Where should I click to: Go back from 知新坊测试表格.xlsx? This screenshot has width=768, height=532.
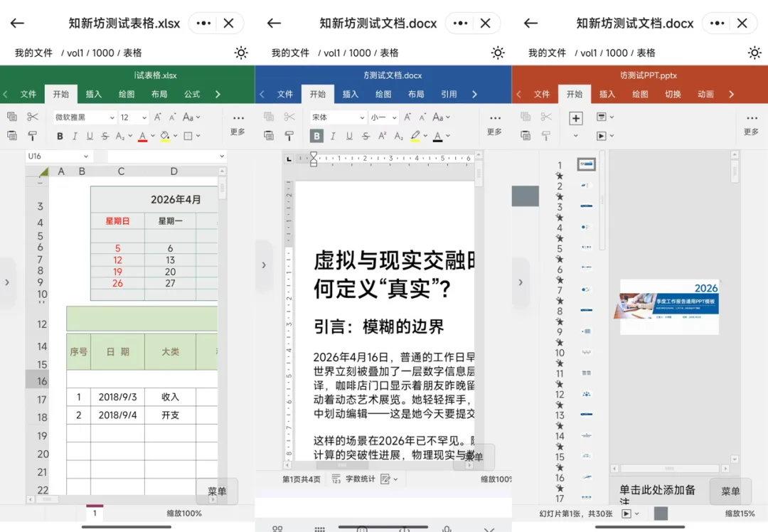18,23
